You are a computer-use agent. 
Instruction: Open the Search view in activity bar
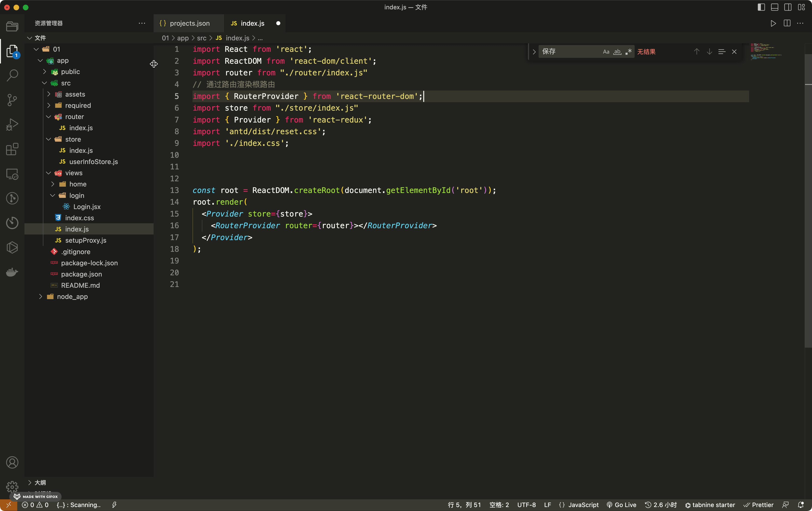tap(12, 75)
